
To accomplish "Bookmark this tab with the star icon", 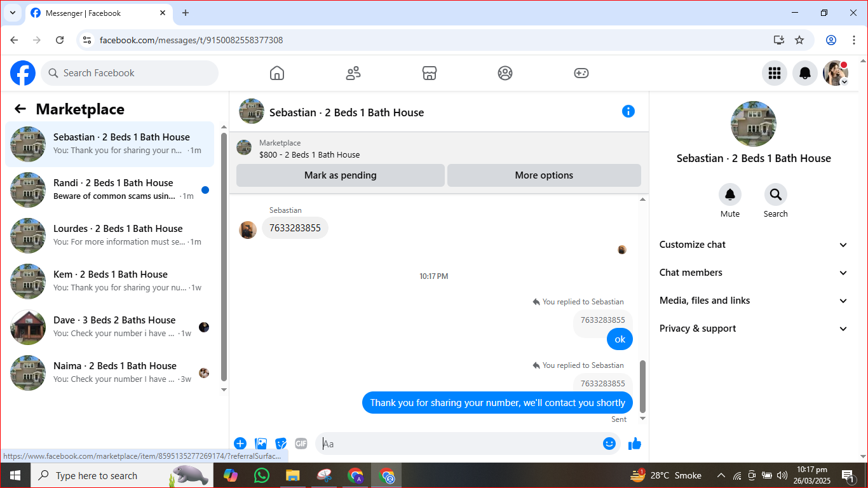I will pos(799,40).
